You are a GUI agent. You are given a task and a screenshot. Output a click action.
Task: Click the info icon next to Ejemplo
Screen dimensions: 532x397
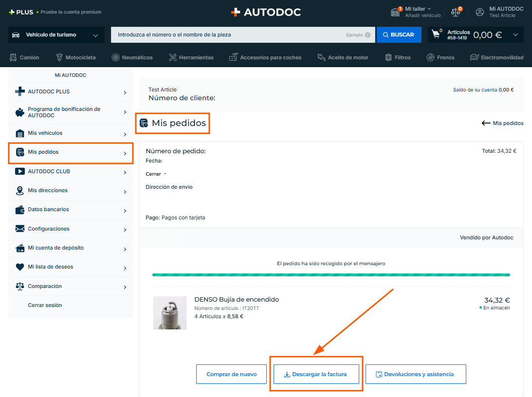(367, 35)
